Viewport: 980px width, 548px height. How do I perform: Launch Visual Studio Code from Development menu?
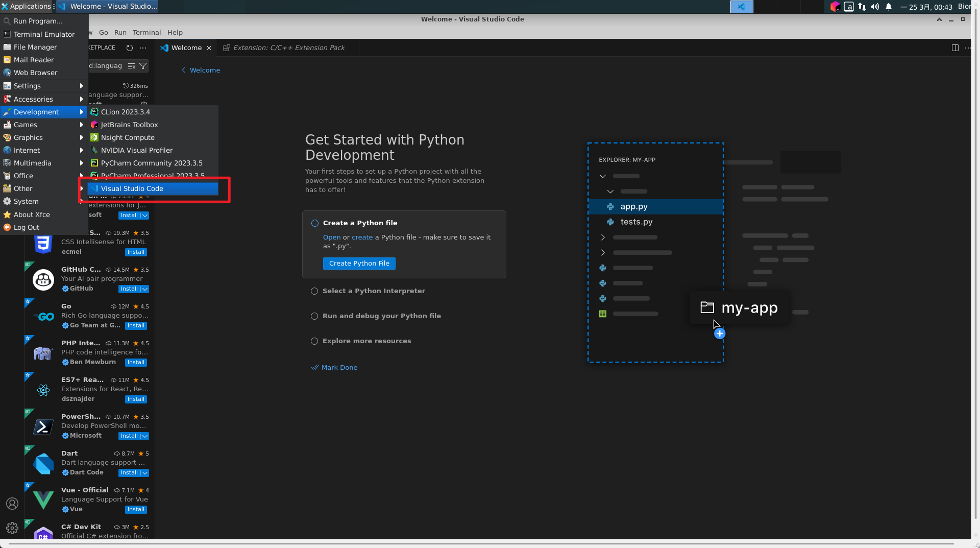coord(153,188)
